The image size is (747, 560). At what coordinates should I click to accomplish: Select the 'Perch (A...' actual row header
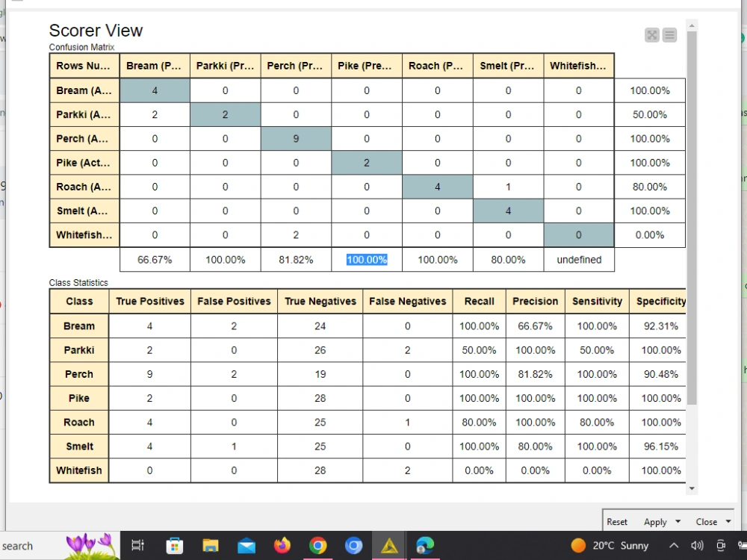coord(84,139)
